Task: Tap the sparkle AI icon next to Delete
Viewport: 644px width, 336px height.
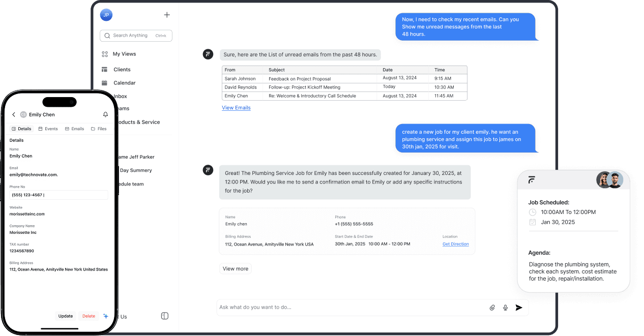Action: click(x=106, y=316)
